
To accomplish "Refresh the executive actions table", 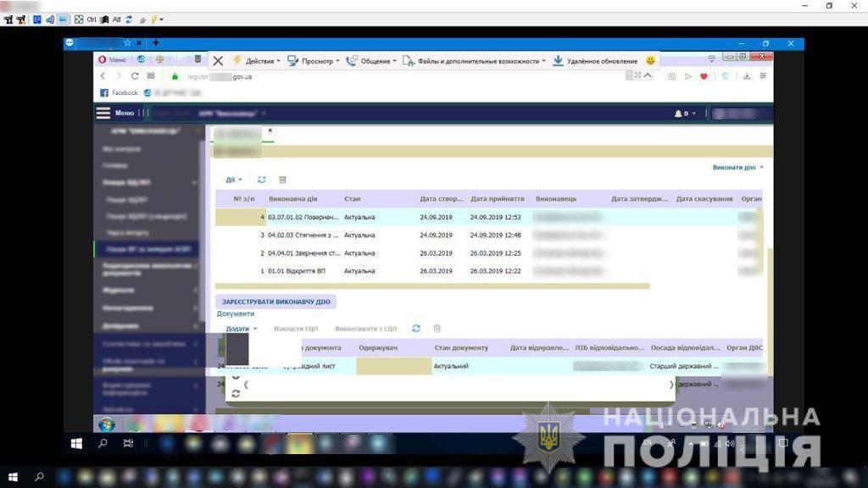I will point(261,180).
